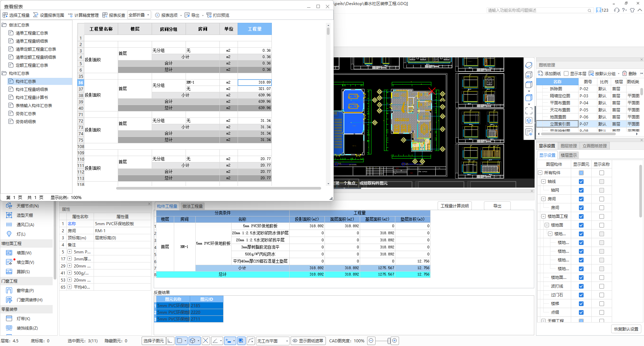Uncheck 显示图元 for 楼地面工程

[x=581, y=216]
